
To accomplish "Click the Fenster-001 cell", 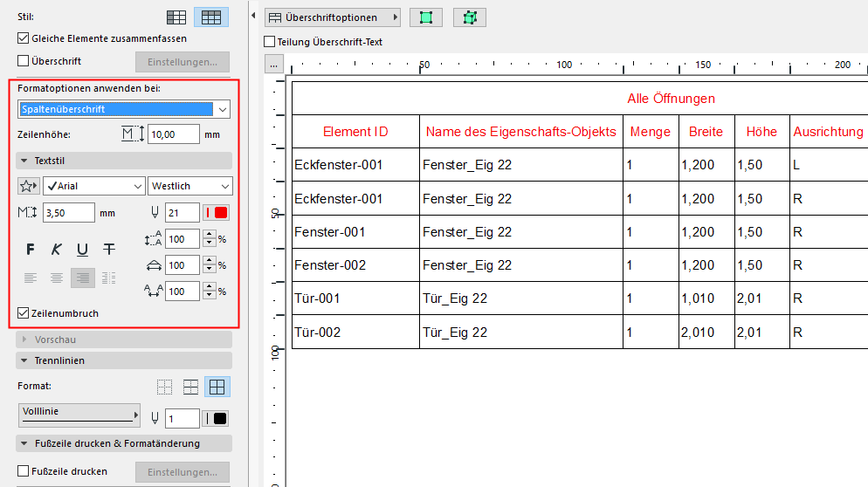I will [355, 232].
